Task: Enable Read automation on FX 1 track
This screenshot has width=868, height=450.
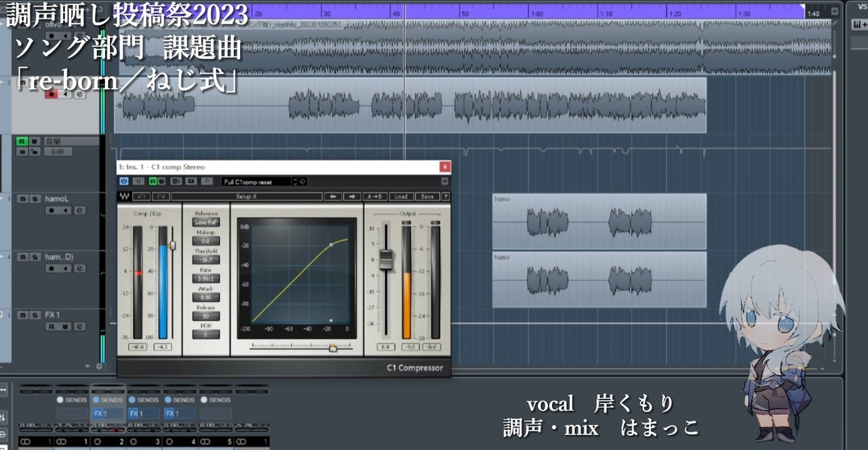Action: 52,326
